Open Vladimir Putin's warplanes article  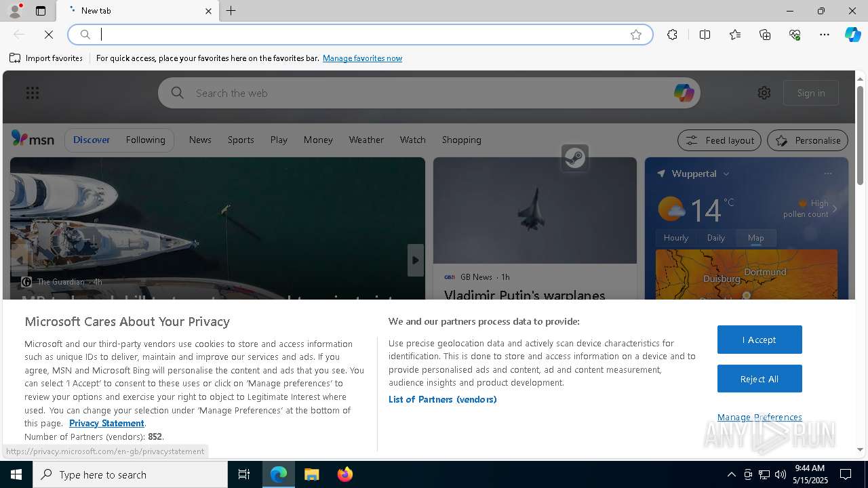click(x=524, y=296)
